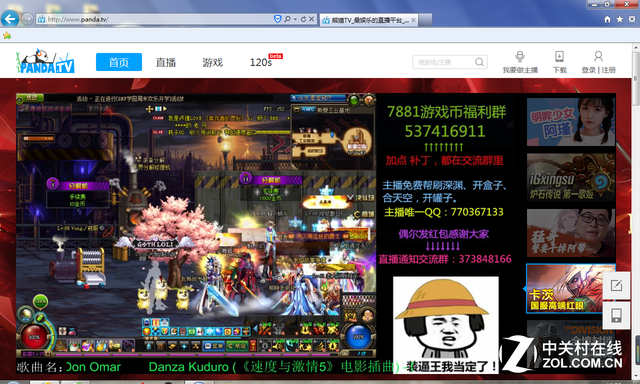Viewport: 640px width, 384px height.
Task: Click the microphone 我要做主播 icon
Action: point(520,56)
